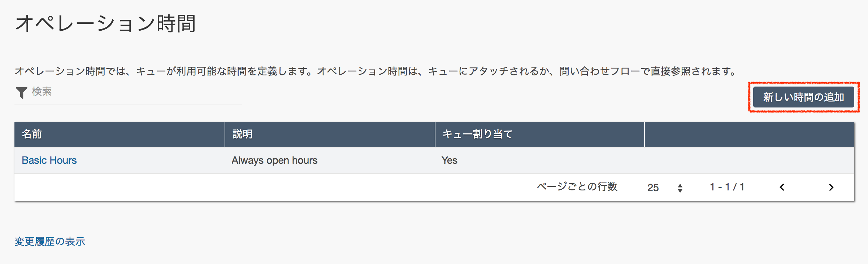Image resolution: width=868 pixels, height=264 pixels.
Task: Open the rows per page value 25
Action: 653,188
